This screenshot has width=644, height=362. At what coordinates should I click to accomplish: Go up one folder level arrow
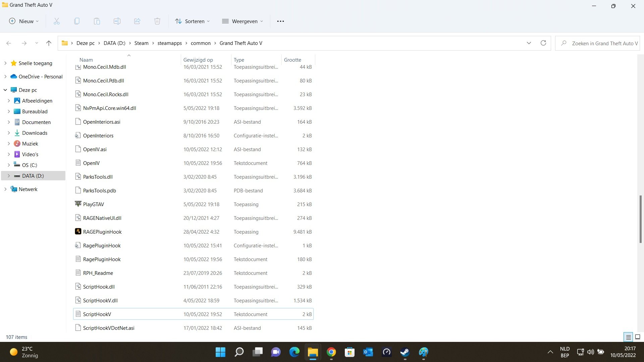click(49, 43)
